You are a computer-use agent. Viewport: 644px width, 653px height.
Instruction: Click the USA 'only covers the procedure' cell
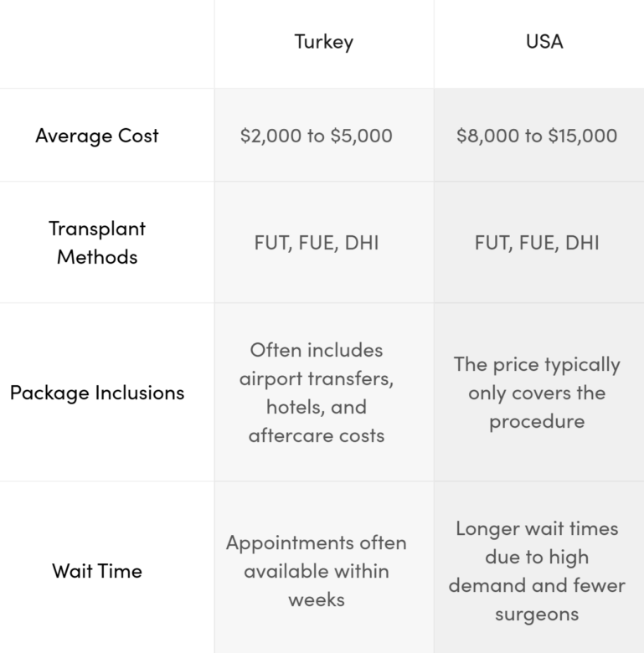pyautogui.click(x=537, y=393)
